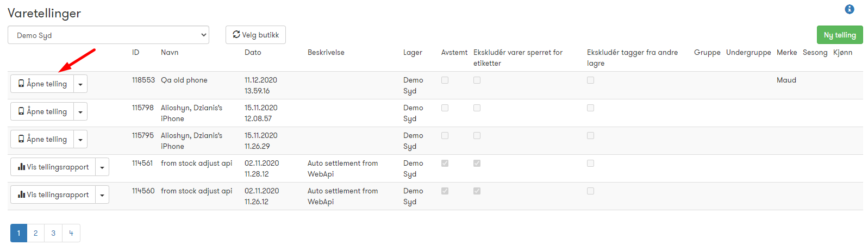Screen dimensions: 868x251
Task: Go to page 2 of counts
Action: tap(36, 233)
